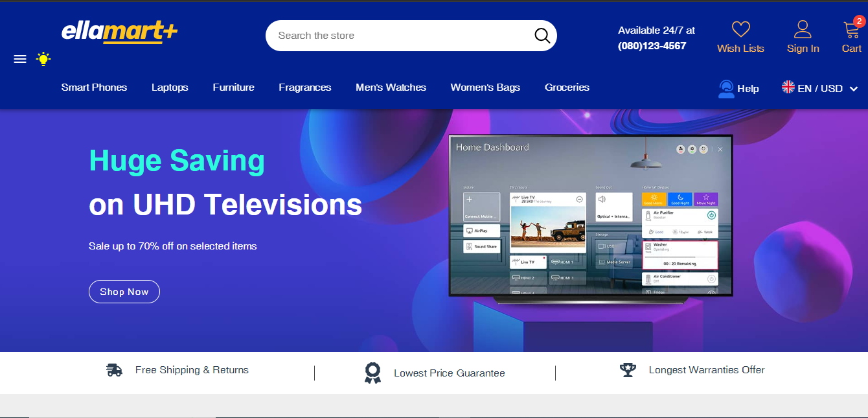Image resolution: width=868 pixels, height=418 pixels.
Task: Click the award ribbon icon
Action: coord(372,373)
